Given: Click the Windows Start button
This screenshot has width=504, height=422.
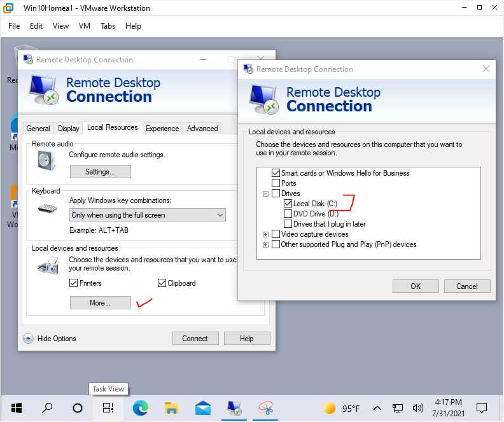Looking at the screenshot, I should point(16,408).
